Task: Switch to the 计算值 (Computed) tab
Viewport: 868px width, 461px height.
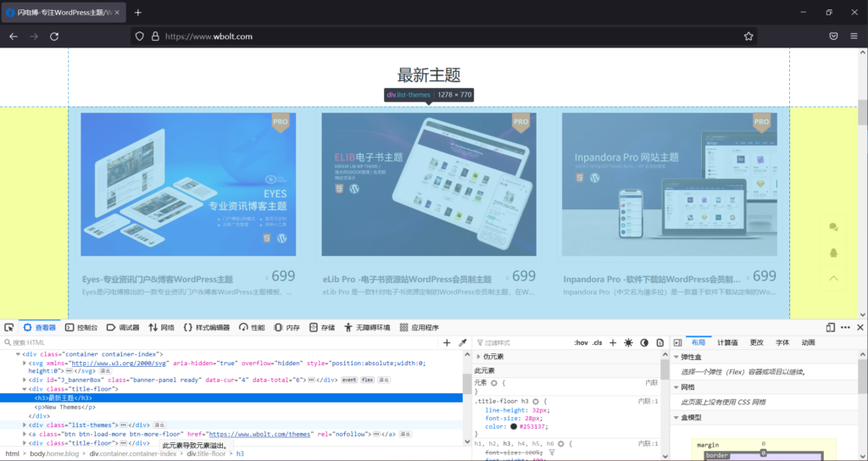Action: point(727,342)
